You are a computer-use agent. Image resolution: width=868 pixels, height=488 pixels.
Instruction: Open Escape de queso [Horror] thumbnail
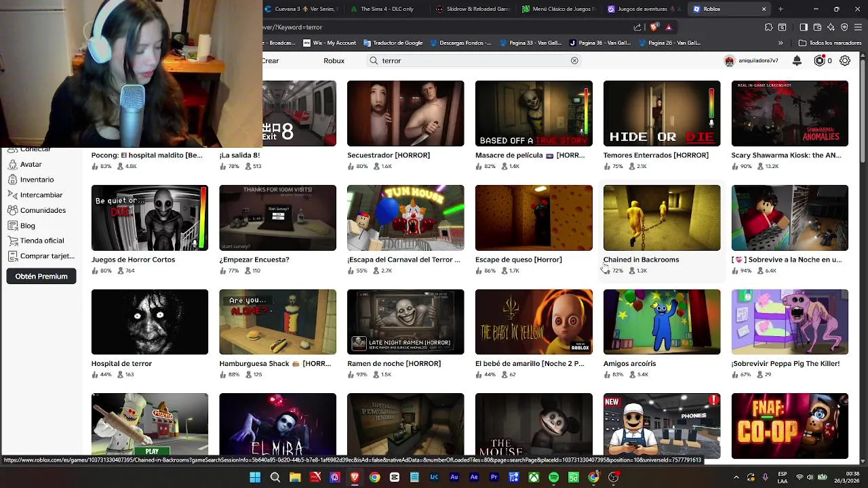[x=534, y=218]
